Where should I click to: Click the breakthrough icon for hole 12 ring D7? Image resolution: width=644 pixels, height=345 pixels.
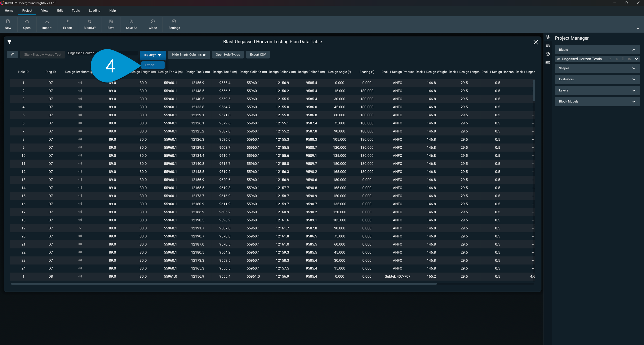(80, 172)
